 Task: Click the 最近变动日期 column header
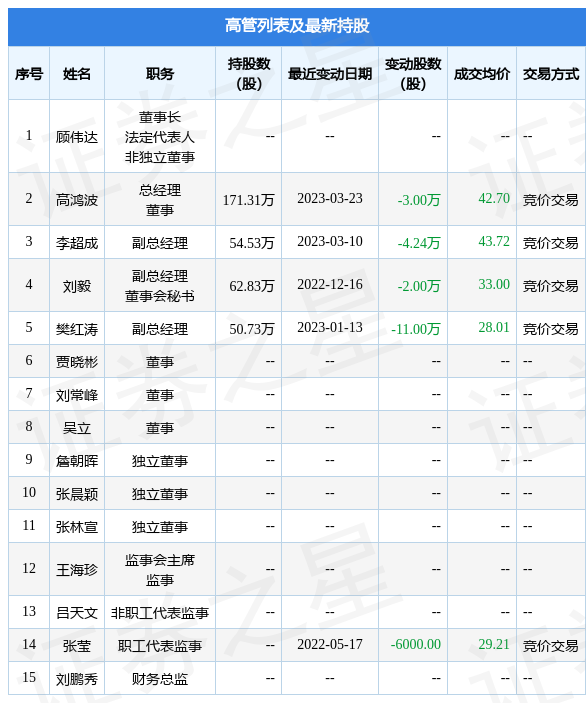(330, 74)
